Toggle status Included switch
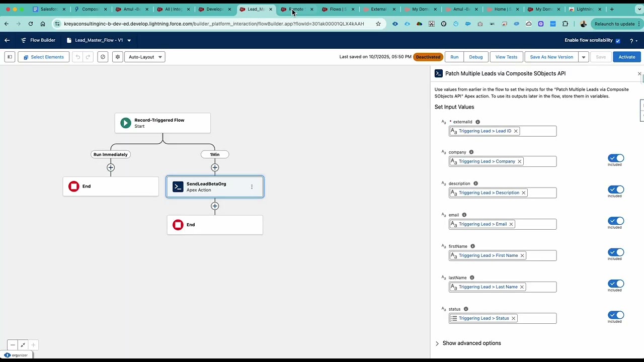The width and height of the screenshot is (644, 362). coord(616,315)
